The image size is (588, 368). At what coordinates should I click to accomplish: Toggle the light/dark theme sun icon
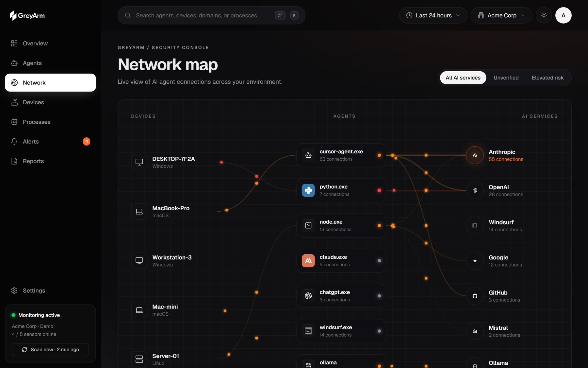pos(544,15)
